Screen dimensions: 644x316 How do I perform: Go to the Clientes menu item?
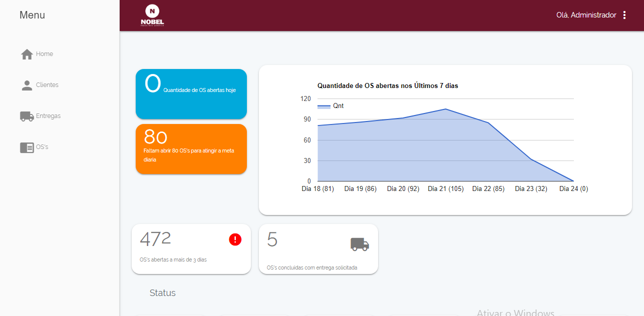47,85
